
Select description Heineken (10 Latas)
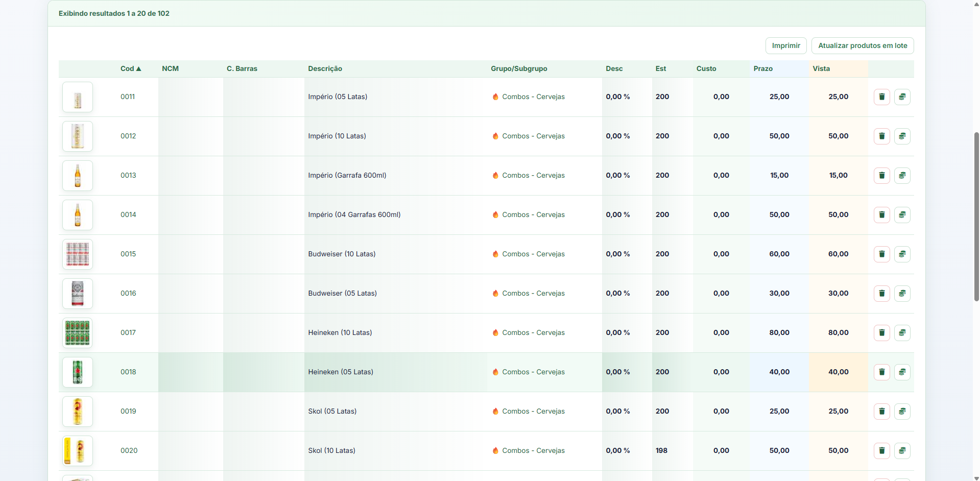(x=340, y=332)
